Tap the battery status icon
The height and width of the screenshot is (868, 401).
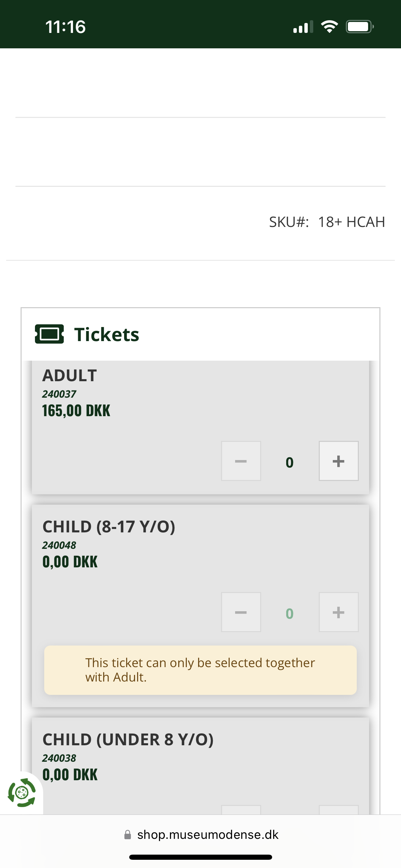pos(360,27)
